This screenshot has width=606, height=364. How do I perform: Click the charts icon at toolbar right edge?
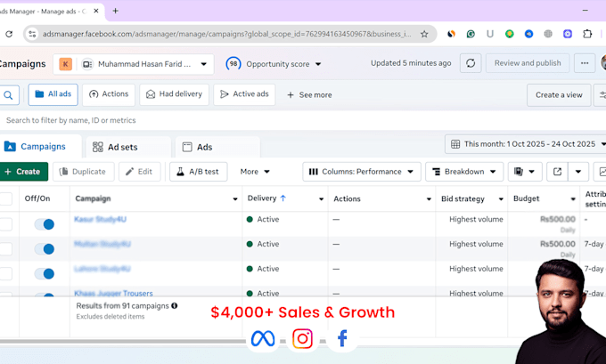(x=602, y=172)
